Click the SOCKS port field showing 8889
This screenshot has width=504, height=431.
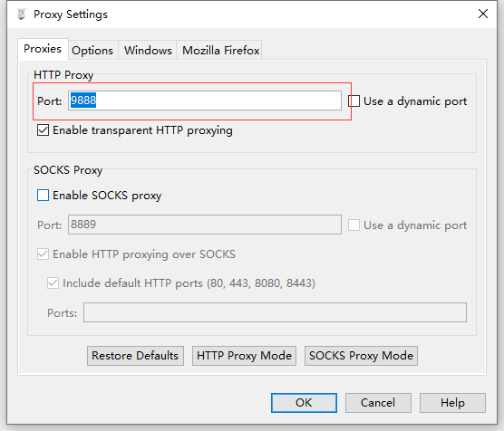(205, 225)
